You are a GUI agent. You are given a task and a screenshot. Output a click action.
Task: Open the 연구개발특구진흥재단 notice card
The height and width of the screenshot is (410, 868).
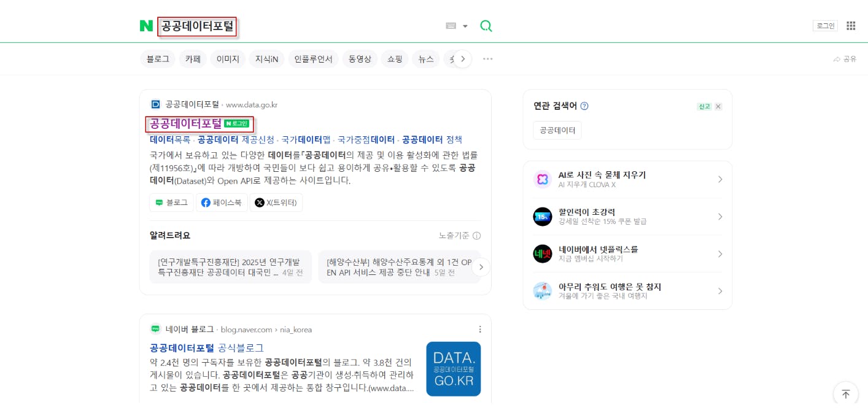pos(230,267)
